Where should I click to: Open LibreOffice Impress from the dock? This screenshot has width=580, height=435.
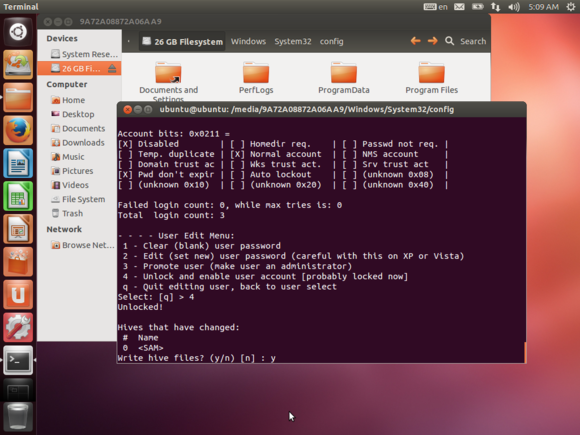tap(18, 229)
